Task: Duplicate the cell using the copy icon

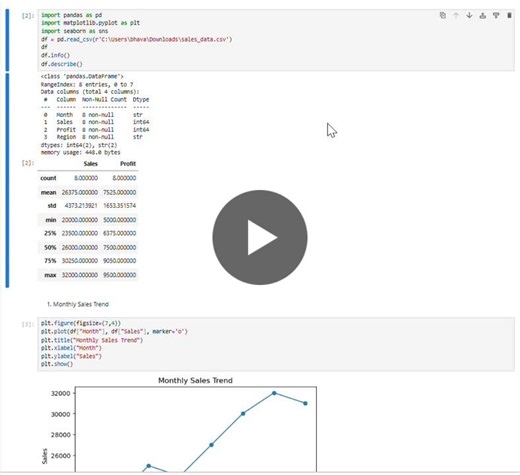Action: click(x=443, y=15)
